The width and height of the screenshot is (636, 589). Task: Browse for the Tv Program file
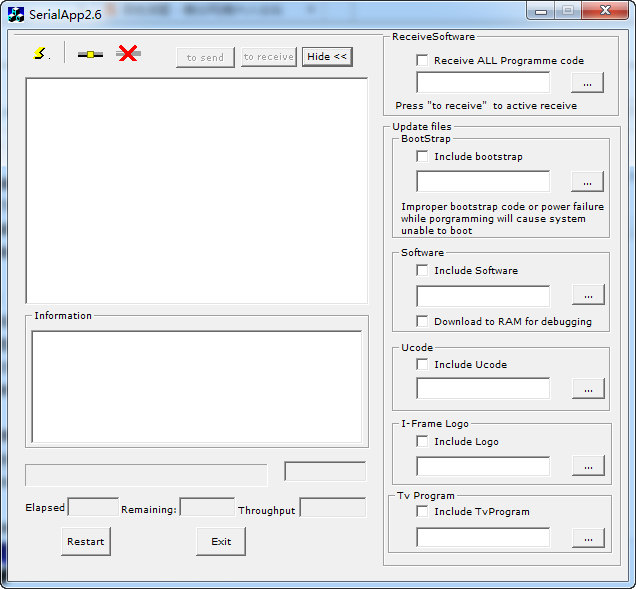tap(588, 538)
